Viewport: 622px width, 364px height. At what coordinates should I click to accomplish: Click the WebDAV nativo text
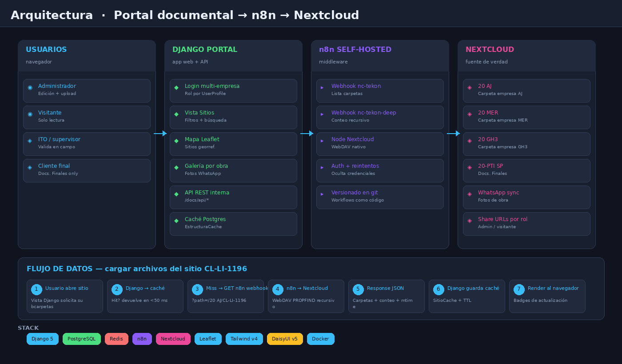coord(348,147)
